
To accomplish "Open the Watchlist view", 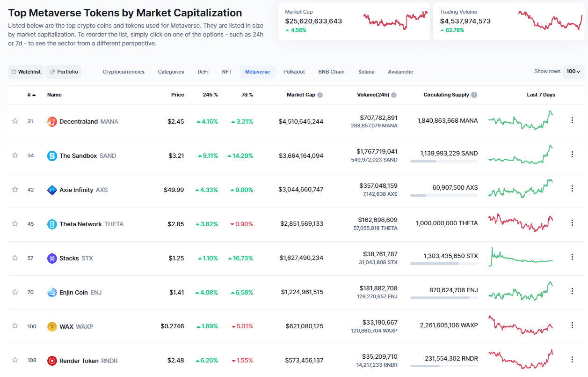I will click(26, 72).
